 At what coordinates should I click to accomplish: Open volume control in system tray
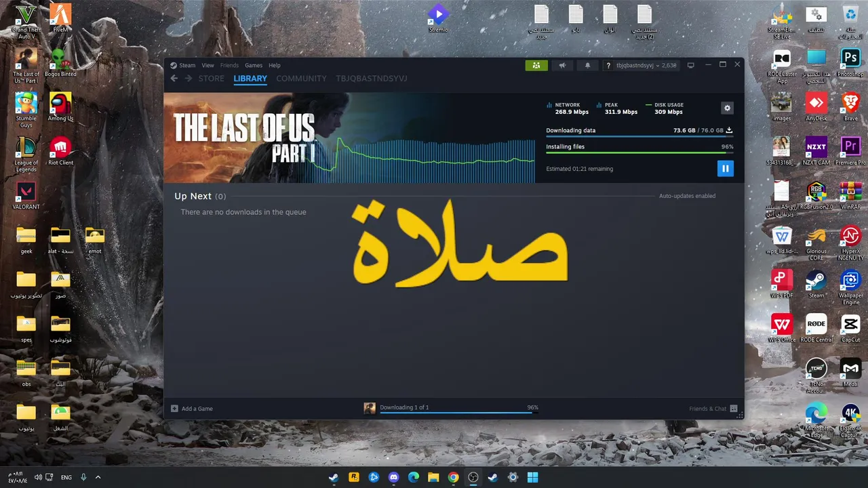pos(38,477)
